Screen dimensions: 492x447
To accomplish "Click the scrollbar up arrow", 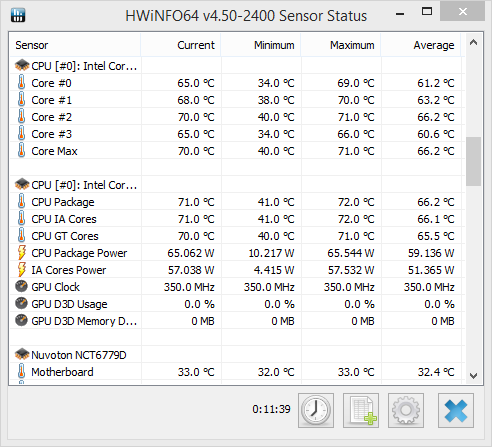I will (x=473, y=42).
